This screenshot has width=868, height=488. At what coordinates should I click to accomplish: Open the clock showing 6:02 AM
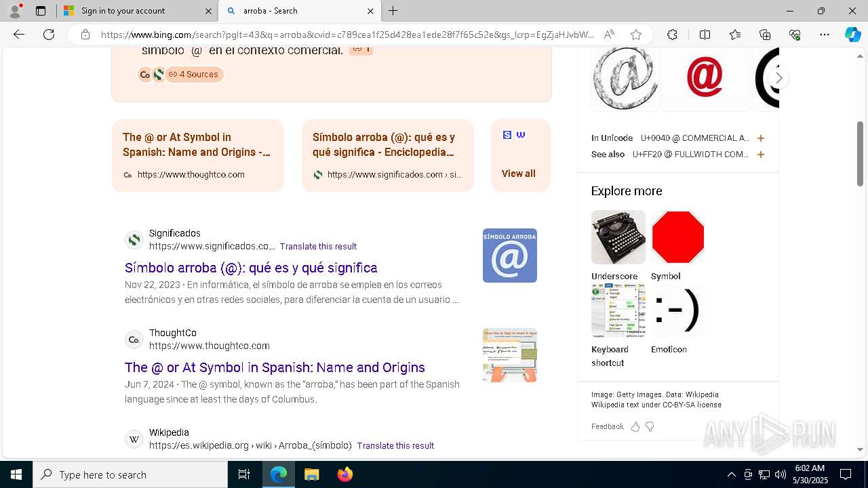point(810,474)
